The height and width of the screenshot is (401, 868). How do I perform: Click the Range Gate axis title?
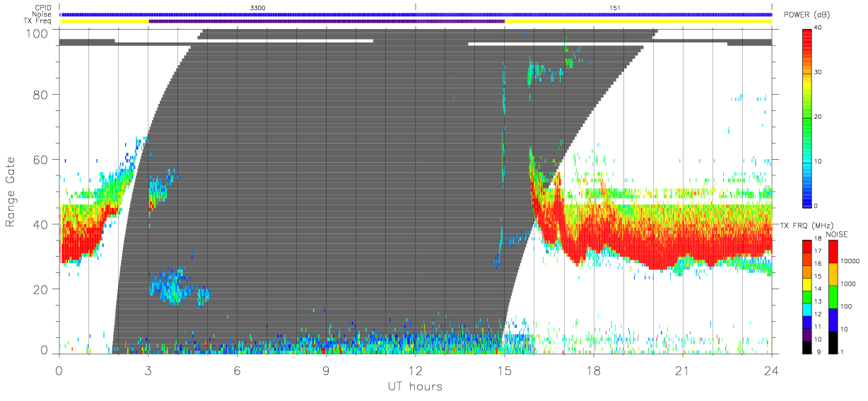click(11, 191)
